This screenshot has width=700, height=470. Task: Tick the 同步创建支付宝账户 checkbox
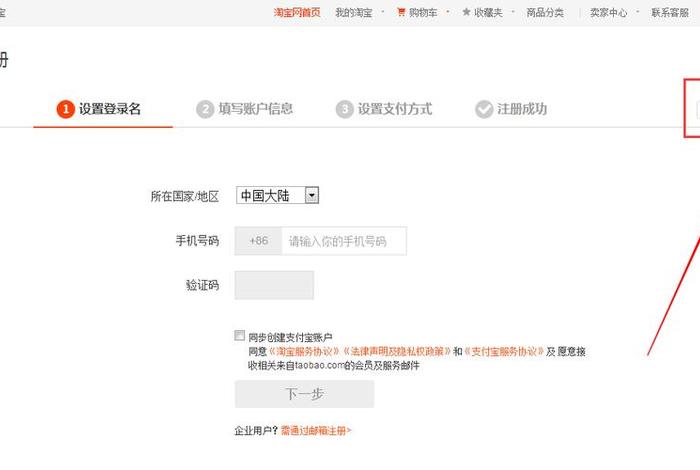coord(240,335)
